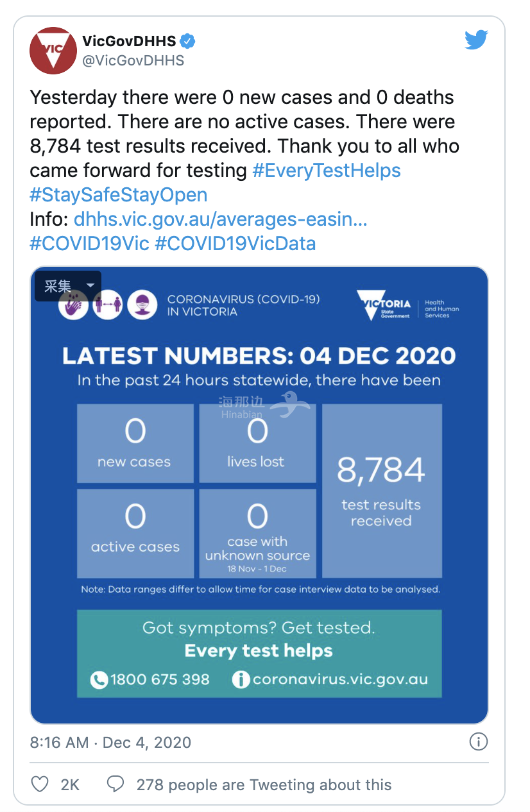
Task: Click the phone icon in the infographic
Action: (99, 680)
